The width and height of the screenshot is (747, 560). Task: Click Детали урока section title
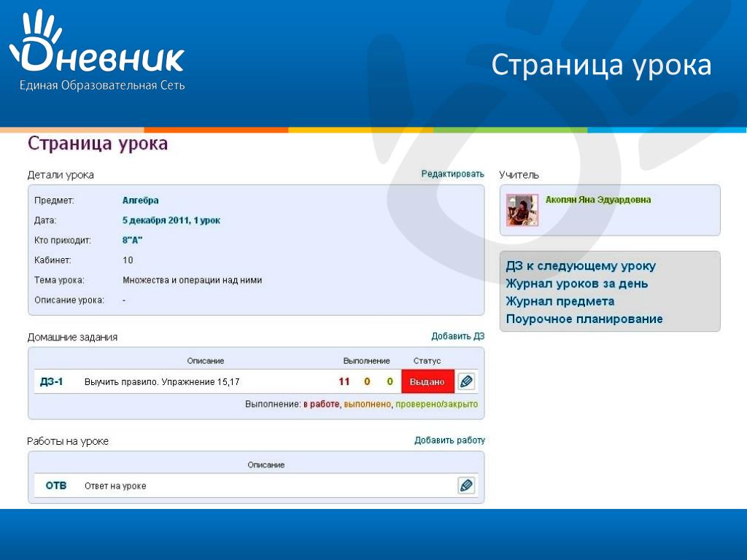61,175
